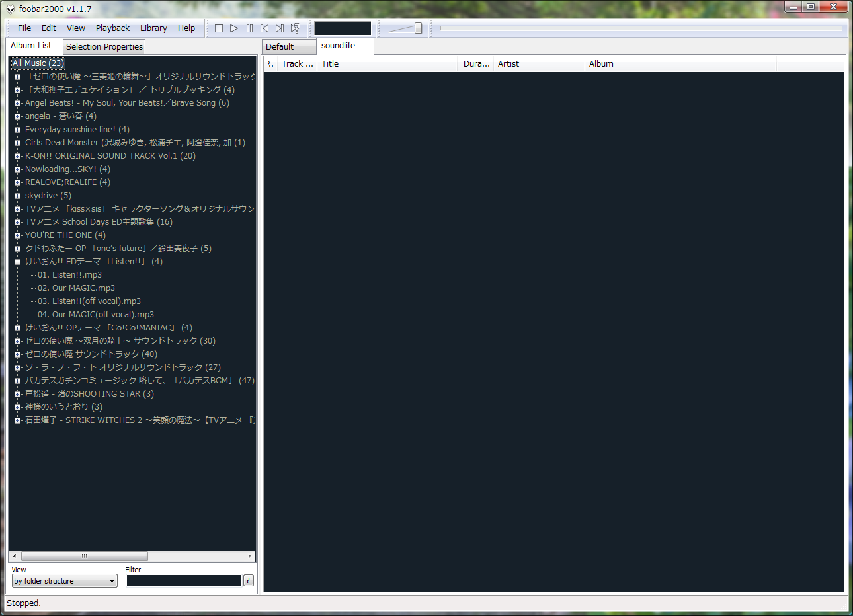This screenshot has width=853, height=616.
Task: Click the Filter input field
Action: pyautogui.click(x=184, y=581)
